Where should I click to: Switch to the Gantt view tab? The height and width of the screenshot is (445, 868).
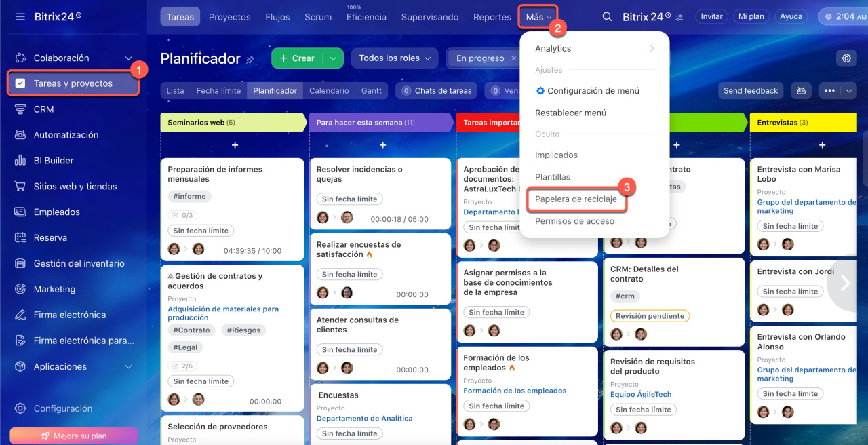(x=371, y=90)
